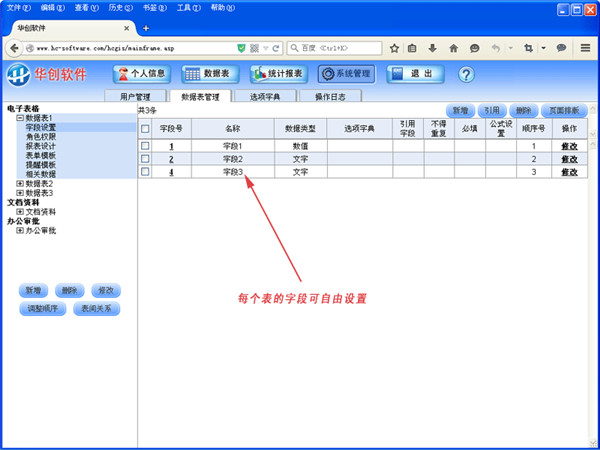Click the browser home icon
600x450 pixels.
(x=455, y=47)
